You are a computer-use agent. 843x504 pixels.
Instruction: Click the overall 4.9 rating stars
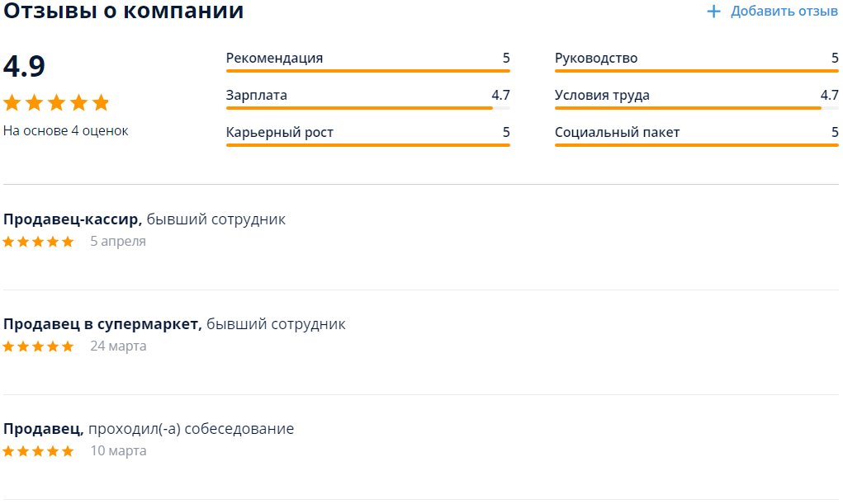[56, 103]
